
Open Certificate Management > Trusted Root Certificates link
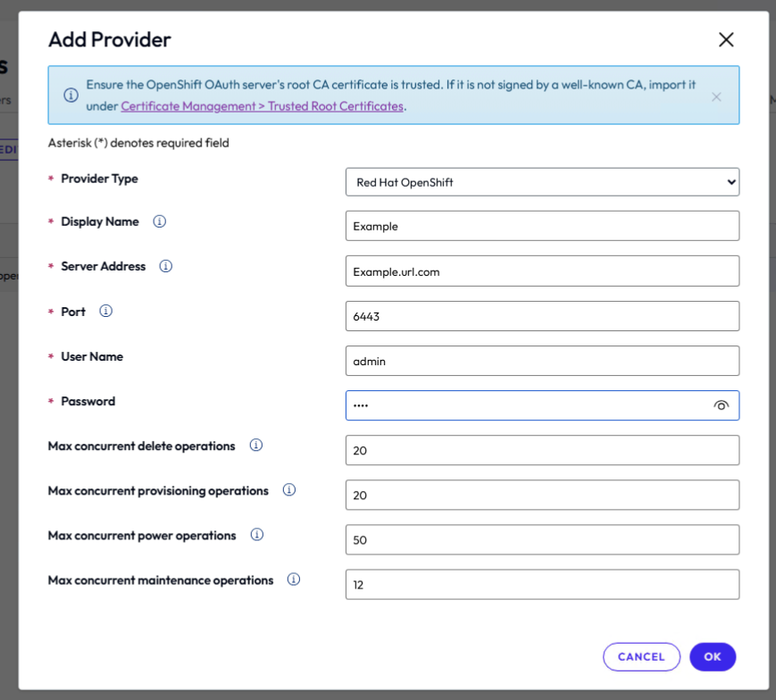click(x=263, y=106)
